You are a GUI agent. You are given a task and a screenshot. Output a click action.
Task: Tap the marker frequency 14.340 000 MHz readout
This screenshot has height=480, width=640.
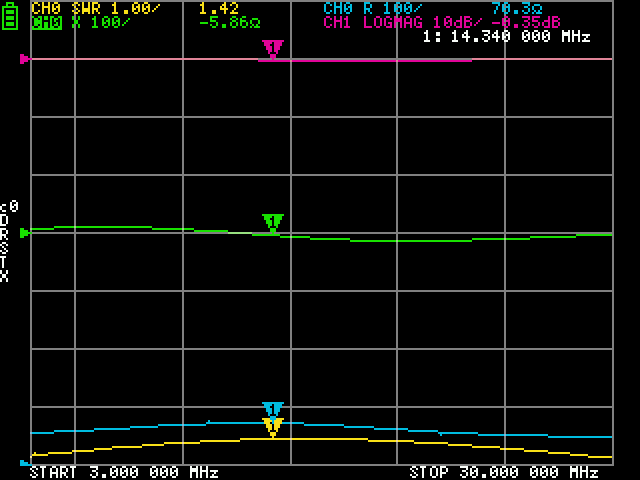[506, 37]
